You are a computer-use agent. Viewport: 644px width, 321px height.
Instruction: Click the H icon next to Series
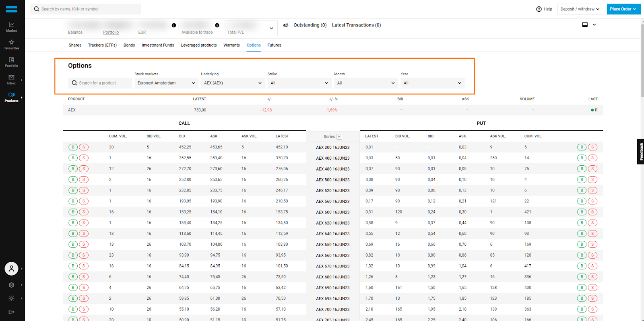point(339,136)
